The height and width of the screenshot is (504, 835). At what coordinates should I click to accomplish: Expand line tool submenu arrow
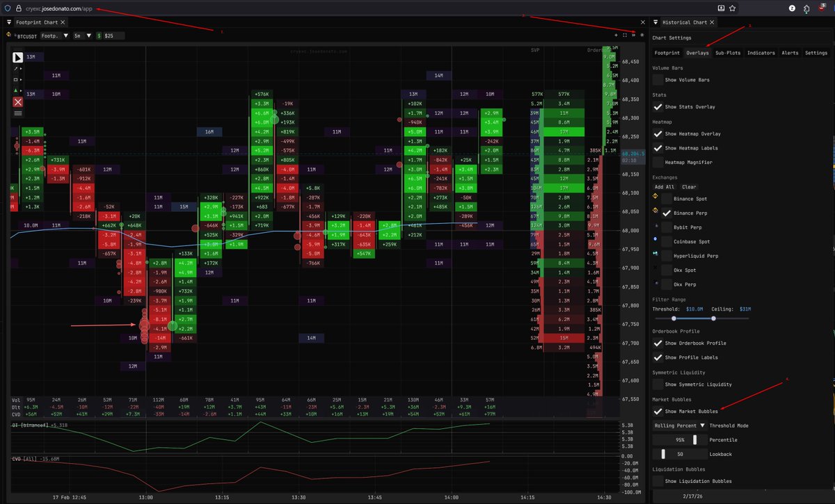point(22,69)
